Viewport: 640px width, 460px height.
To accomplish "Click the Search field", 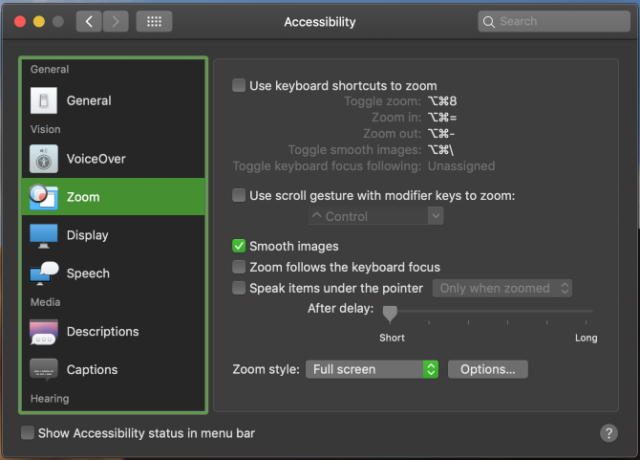I will (x=554, y=21).
